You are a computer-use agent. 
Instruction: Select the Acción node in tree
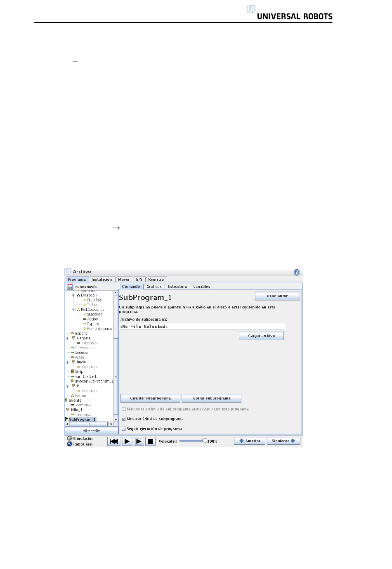click(92, 319)
